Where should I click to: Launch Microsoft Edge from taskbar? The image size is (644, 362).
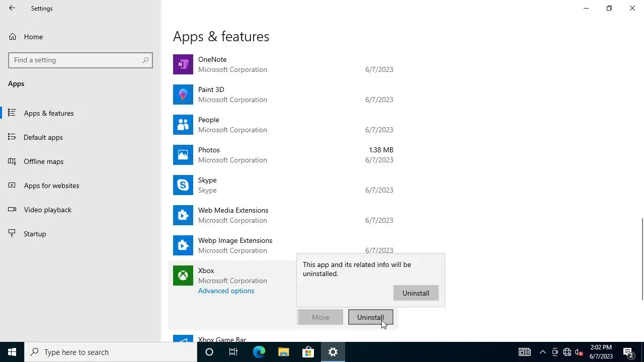click(x=259, y=352)
